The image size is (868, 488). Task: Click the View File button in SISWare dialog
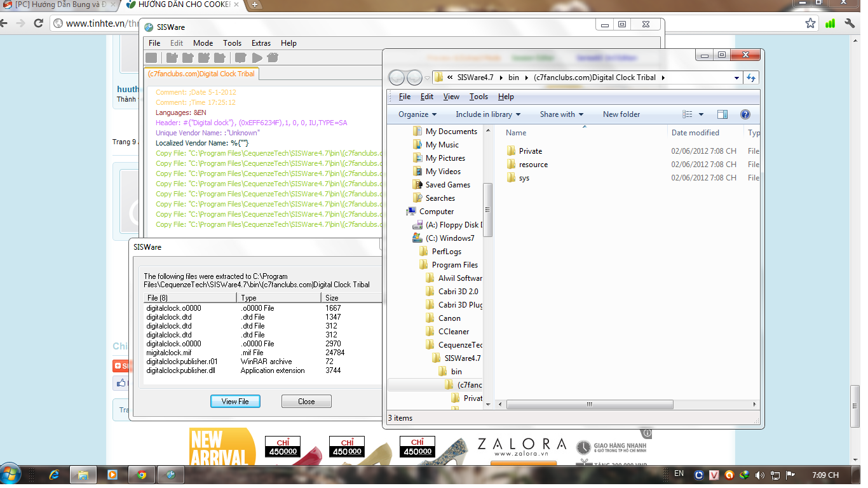[x=235, y=402]
